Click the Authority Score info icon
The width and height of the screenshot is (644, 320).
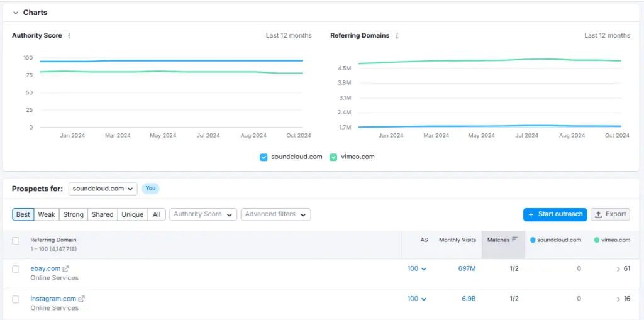69,36
